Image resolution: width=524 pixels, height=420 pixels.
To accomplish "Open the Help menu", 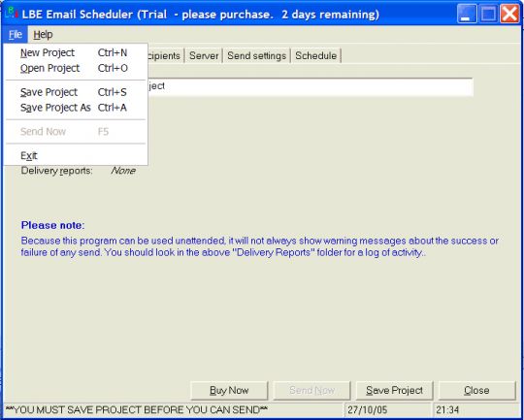I will 43,34.
